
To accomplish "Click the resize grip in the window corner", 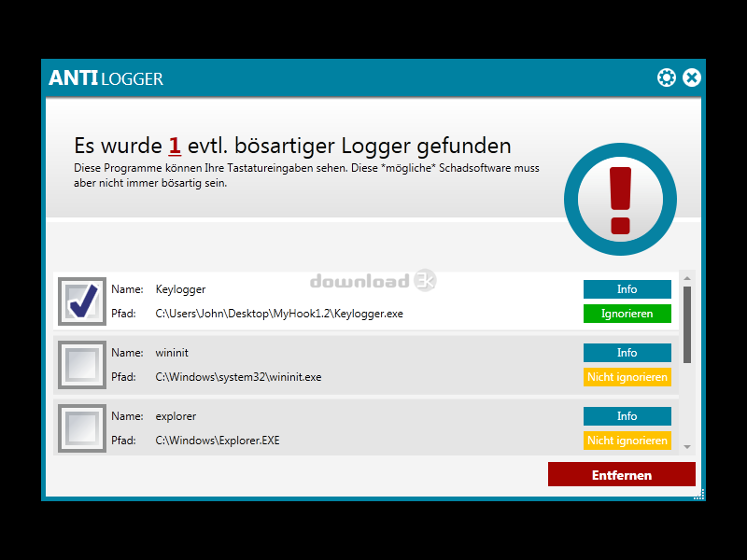I will click(698, 495).
